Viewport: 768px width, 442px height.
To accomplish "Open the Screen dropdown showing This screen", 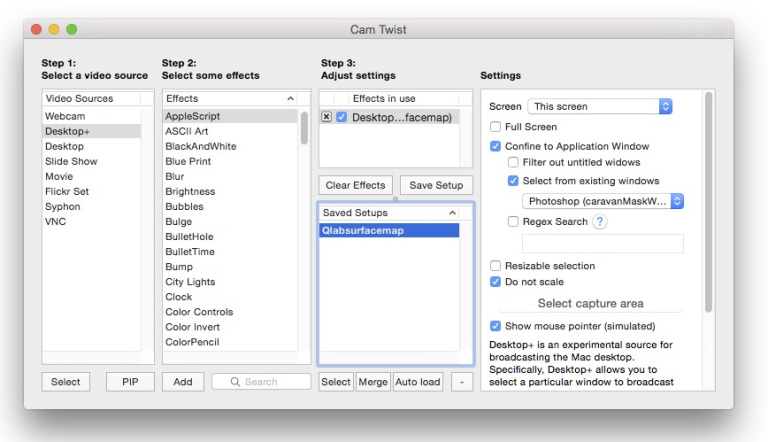I will tap(600, 106).
